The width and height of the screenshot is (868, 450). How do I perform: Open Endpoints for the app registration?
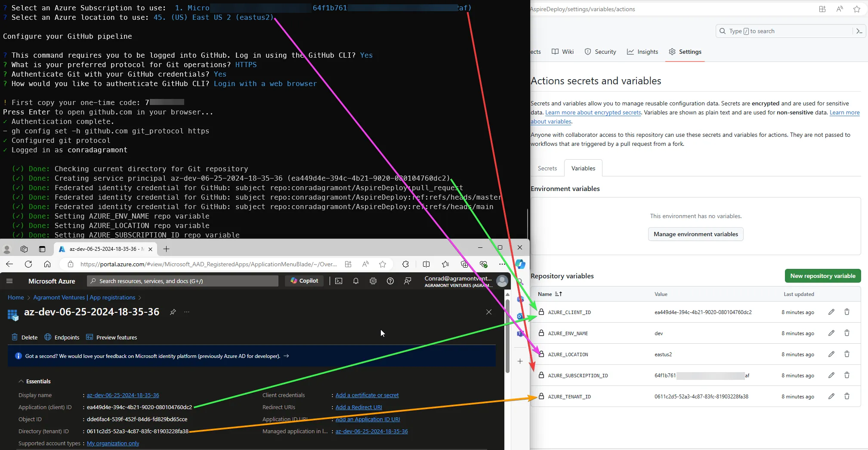click(x=62, y=337)
